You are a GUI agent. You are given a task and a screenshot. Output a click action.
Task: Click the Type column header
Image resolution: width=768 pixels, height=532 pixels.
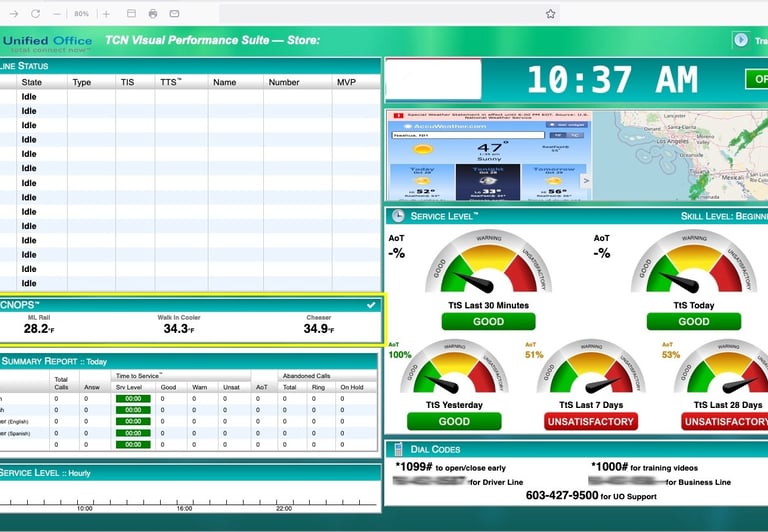tap(82, 82)
